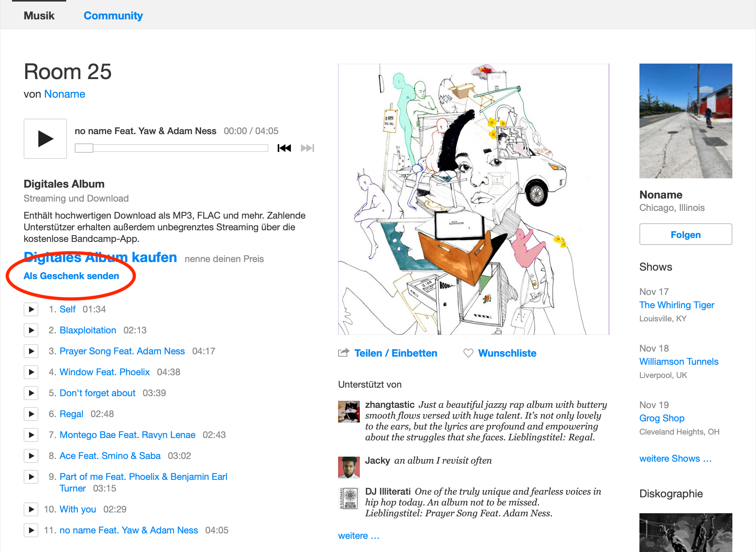
Task: Play track 9 Part of me
Action: (x=31, y=477)
